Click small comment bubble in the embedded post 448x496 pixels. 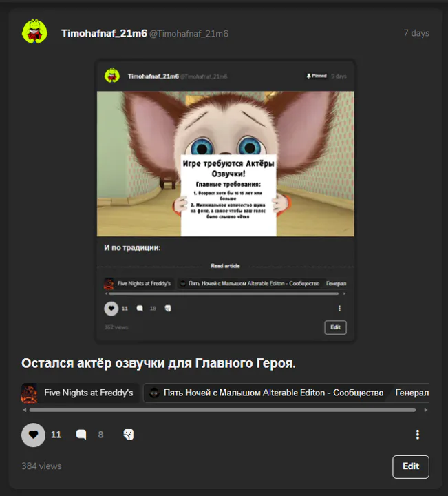pos(140,309)
